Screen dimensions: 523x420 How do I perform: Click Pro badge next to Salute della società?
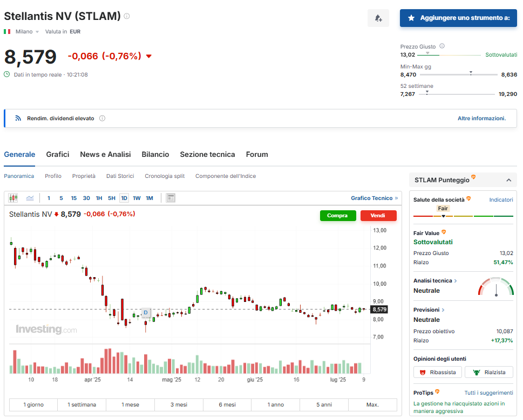(468, 198)
